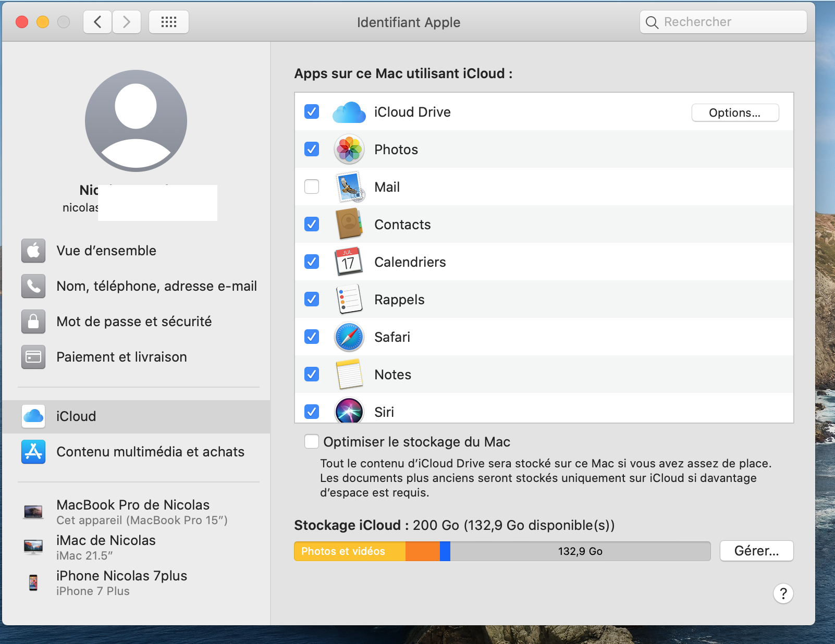Toggle Optimiser le stockage du Mac

pyautogui.click(x=312, y=442)
